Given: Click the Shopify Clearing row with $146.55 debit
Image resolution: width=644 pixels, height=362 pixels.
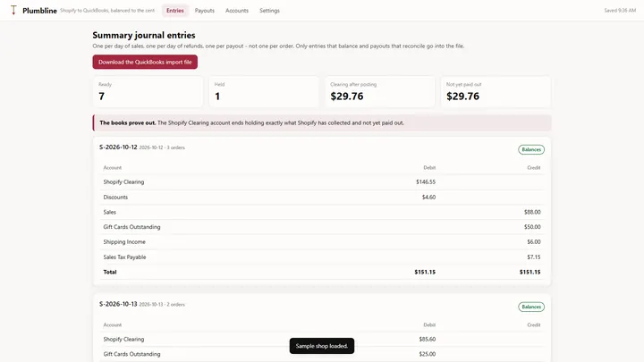Looking at the screenshot, I should [x=322, y=182].
